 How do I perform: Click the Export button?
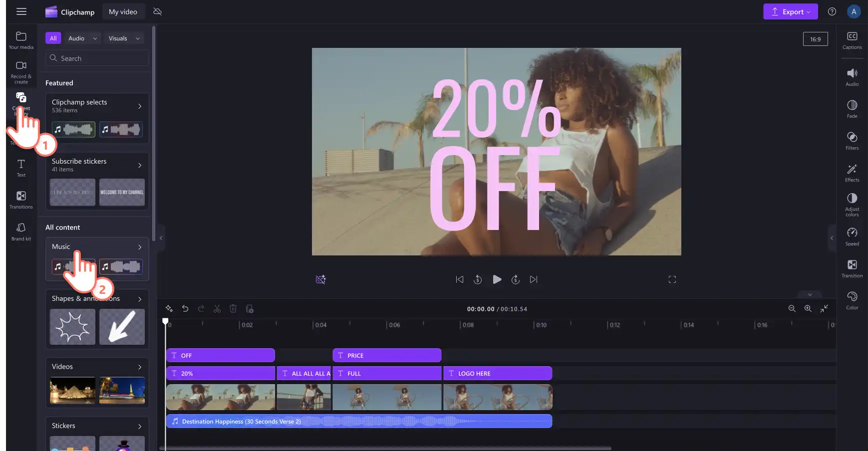click(x=790, y=11)
